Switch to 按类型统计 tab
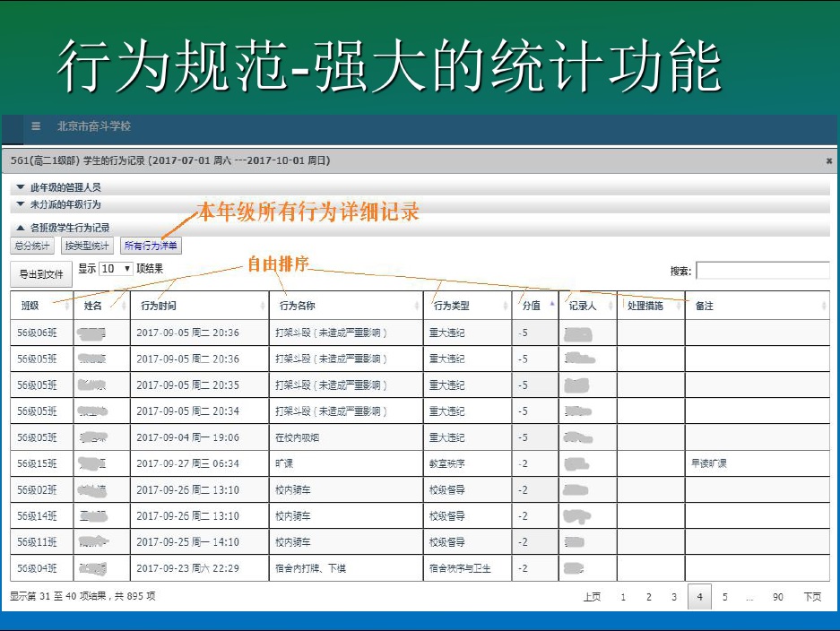The image size is (840, 631). 87,246
